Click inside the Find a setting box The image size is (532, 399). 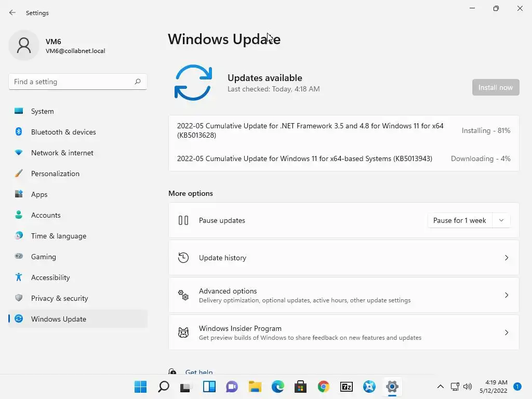pos(78,82)
